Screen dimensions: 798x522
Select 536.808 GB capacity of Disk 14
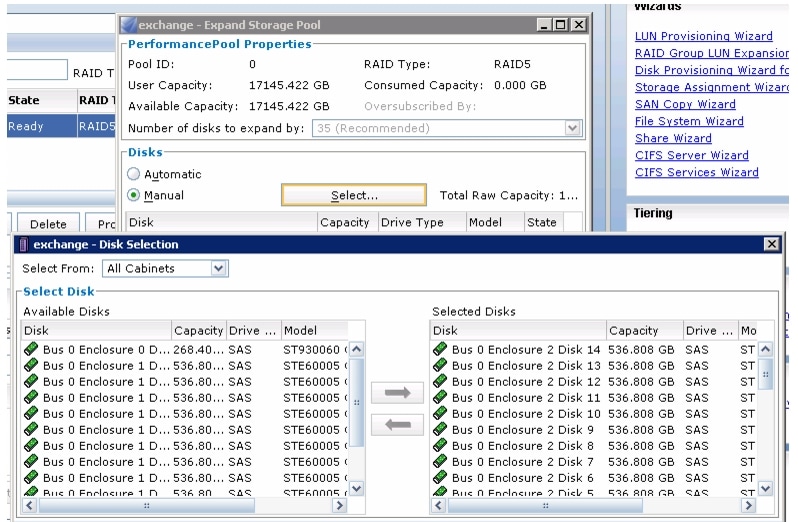click(641, 350)
